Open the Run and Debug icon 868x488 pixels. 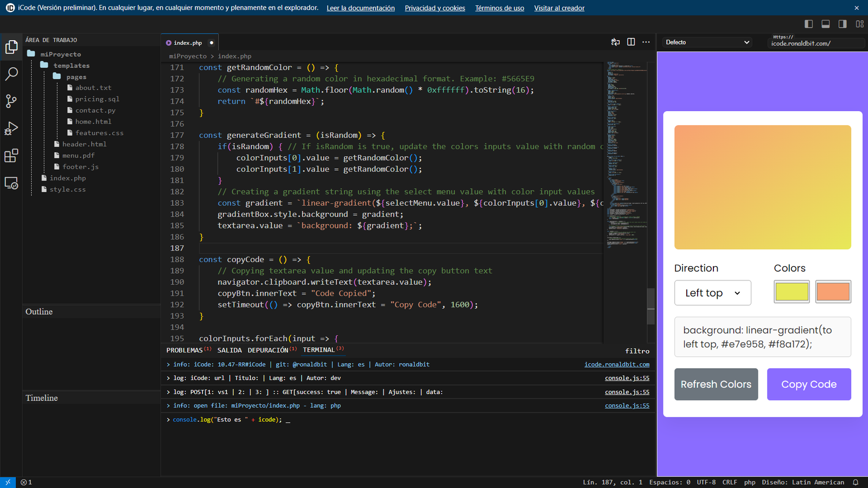click(x=11, y=129)
